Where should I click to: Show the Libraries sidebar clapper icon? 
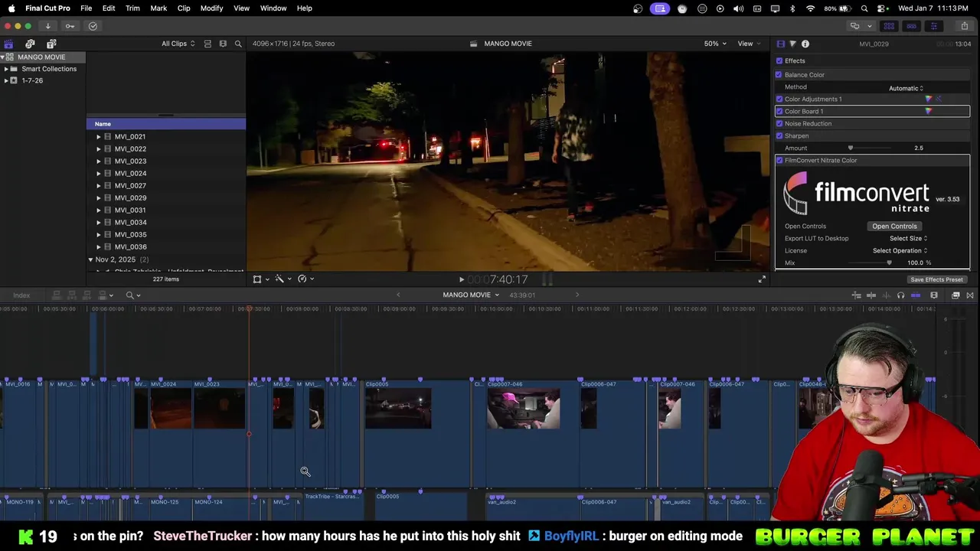coord(8,44)
